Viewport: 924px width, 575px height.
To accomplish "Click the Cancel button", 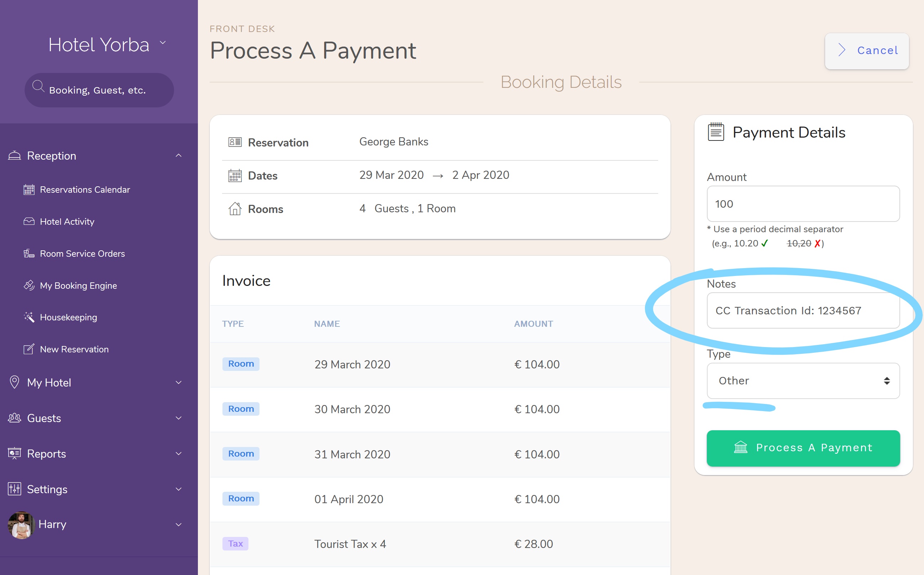I will tap(867, 49).
